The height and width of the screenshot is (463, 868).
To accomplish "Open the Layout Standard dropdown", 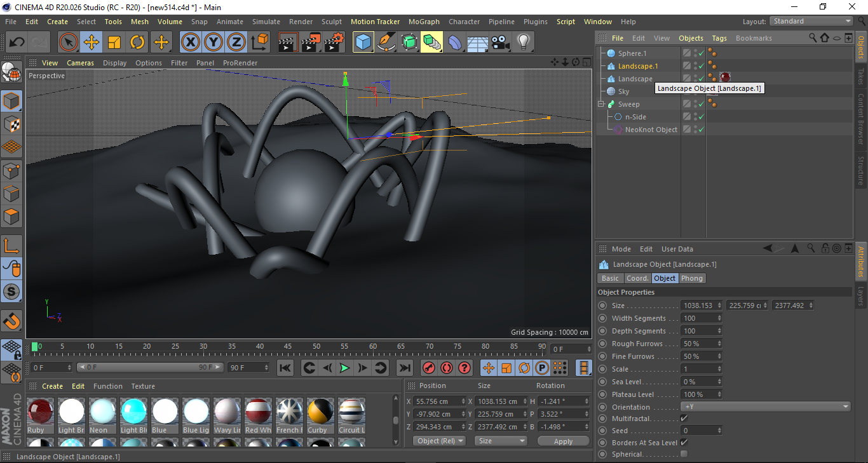I will pos(811,21).
